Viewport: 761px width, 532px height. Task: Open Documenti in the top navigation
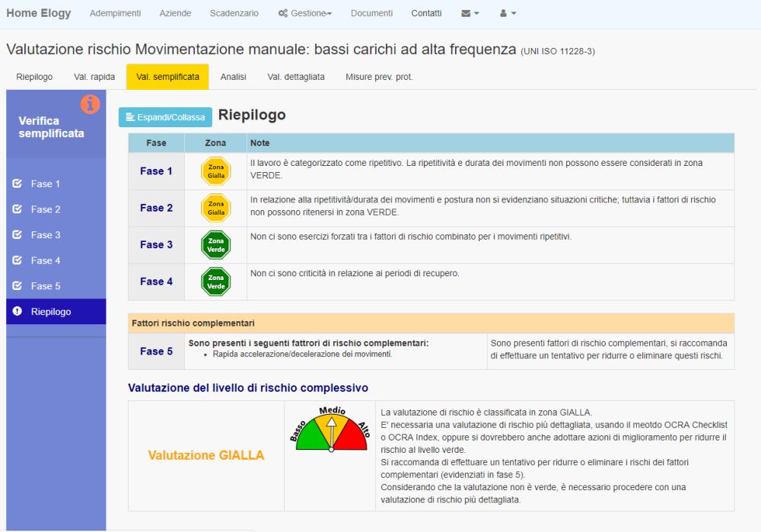click(372, 13)
